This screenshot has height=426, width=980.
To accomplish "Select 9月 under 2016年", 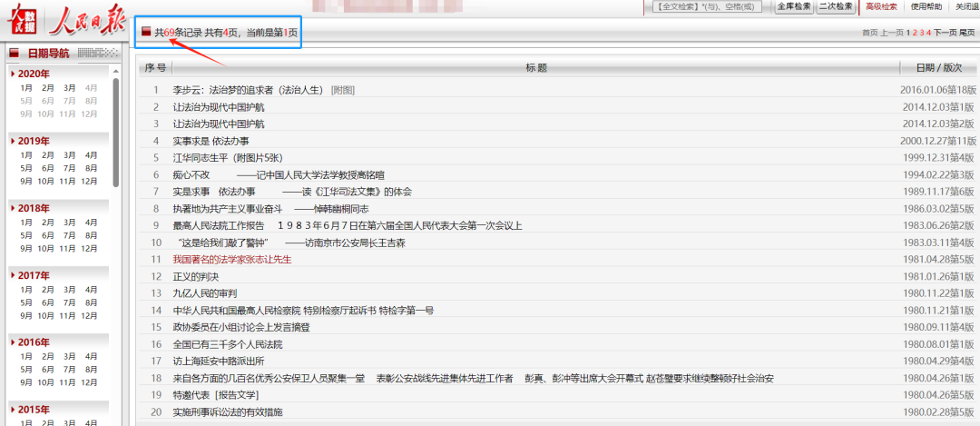I will click(x=26, y=382).
